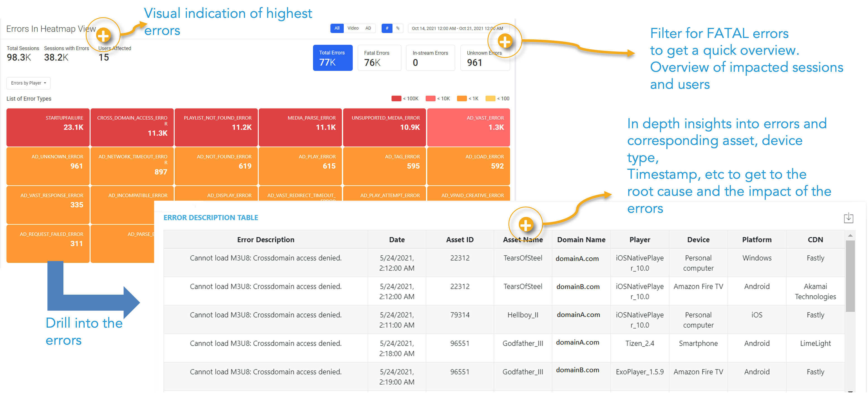Enable the # count display mode

point(386,28)
